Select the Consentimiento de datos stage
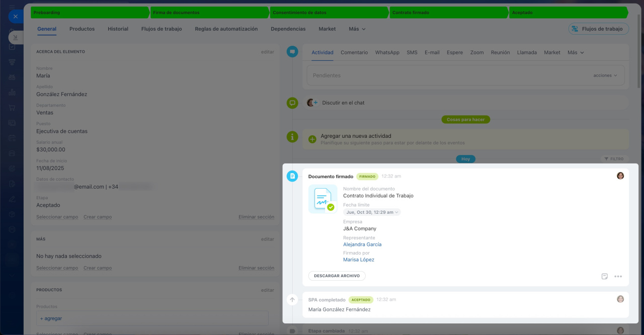The width and height of the screenshot is (644, 335). pyautogui.click(x=330, y=13)
